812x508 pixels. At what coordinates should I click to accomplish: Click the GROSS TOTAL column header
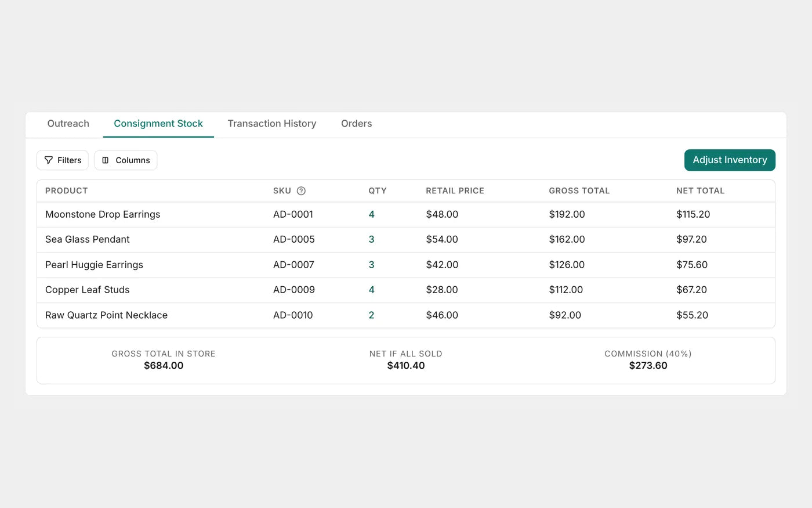tap(579, 191)
